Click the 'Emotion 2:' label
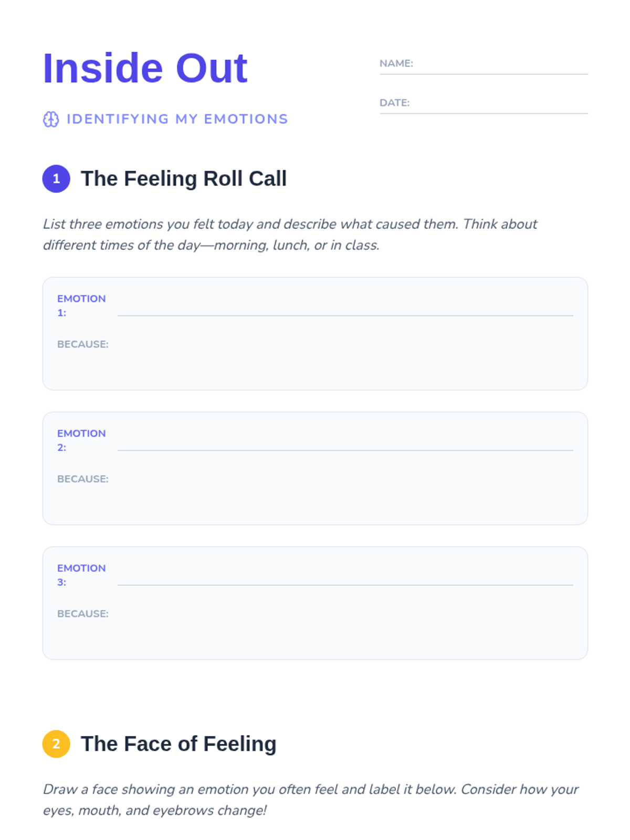The width and height of the screenshot is (630, 840). click(81, 440)
